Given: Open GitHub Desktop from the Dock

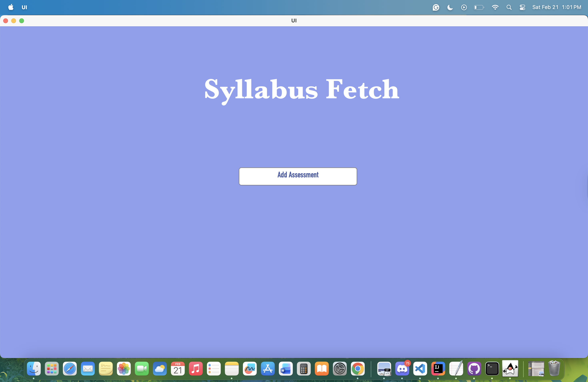Looking at the screenshot, I should (474, 369).
